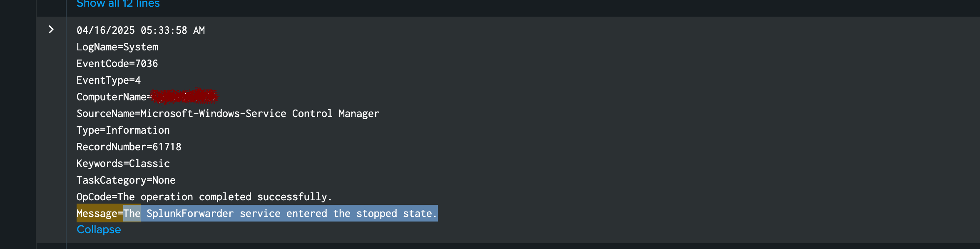Select the EventType=4 field
980x249 pixels.
(108, 80)
